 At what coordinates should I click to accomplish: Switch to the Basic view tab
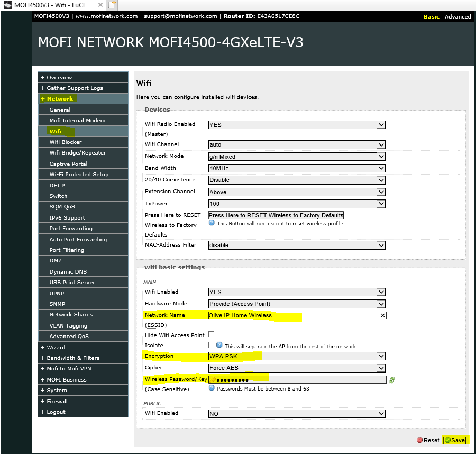point(431,17)
